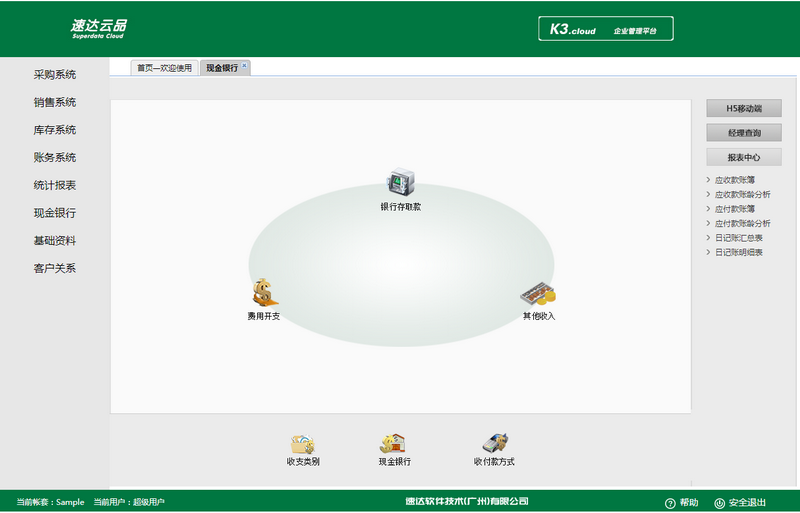
Task: Open 统计报表 from the sidebar menu
Action: click(x=55, y=185)
